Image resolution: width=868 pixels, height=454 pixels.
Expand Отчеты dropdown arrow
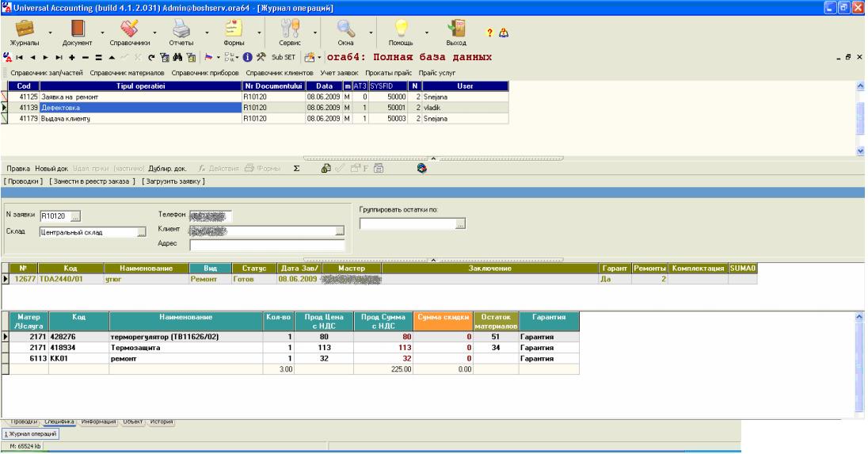(207, 32)
